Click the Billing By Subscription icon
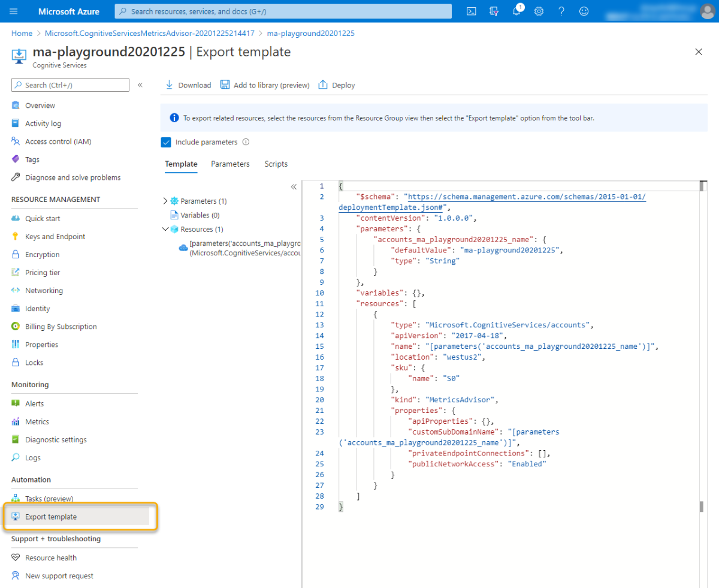Screen dimensions: 719x588 (16, 327)
